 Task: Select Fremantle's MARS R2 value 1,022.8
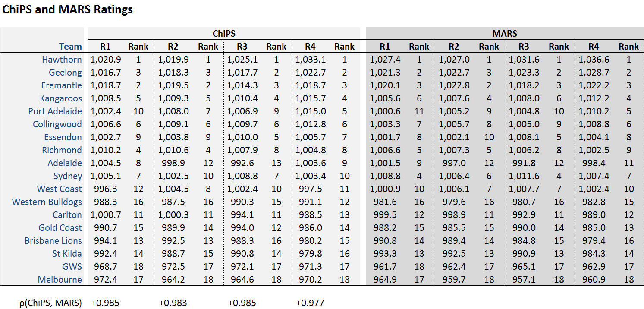(x=454, y=85)
